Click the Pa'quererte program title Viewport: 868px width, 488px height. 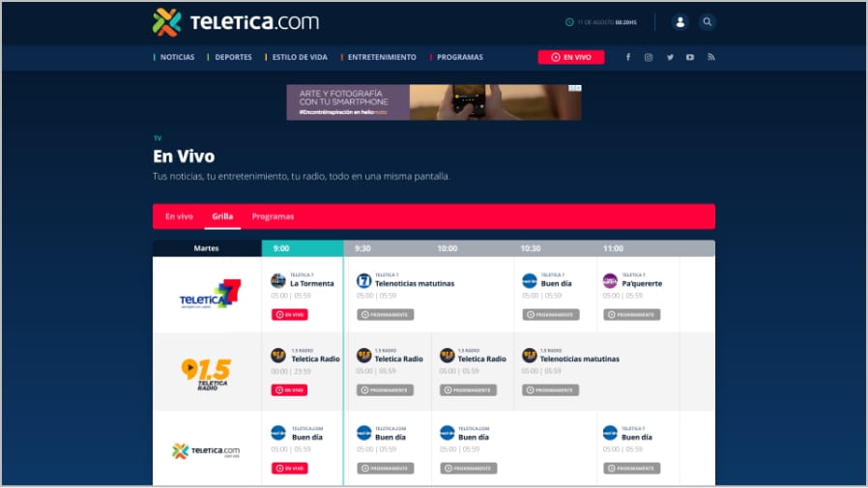(642, 283)
